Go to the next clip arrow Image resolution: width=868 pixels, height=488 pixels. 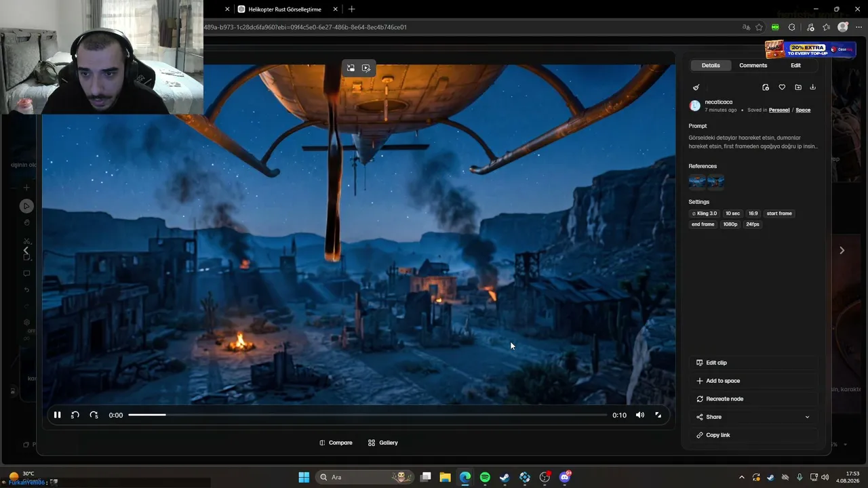point(842,250)
